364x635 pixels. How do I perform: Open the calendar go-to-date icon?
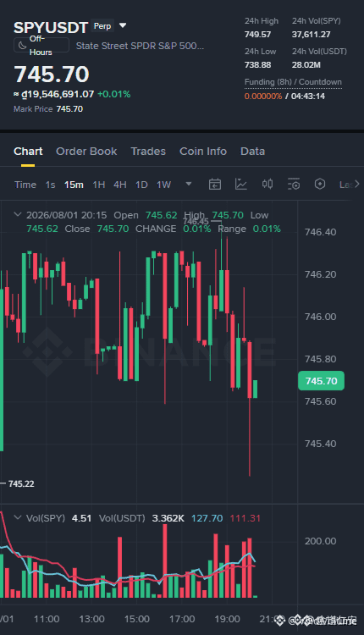pyautogui.click(x=215, y=185)
